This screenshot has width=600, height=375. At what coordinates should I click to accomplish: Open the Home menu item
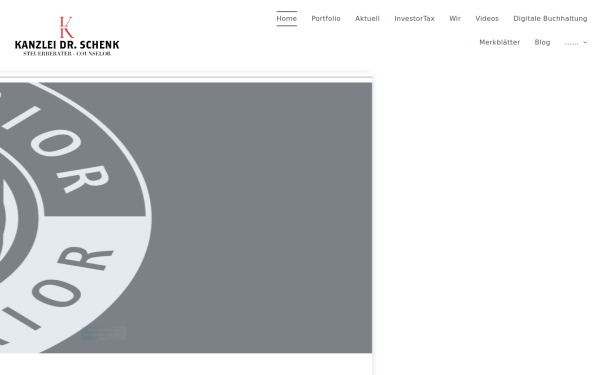click(x=287, y=19)
